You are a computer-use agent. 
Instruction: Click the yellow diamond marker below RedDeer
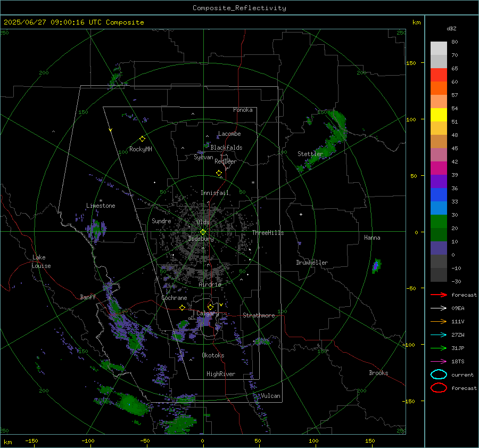(219, 173)
